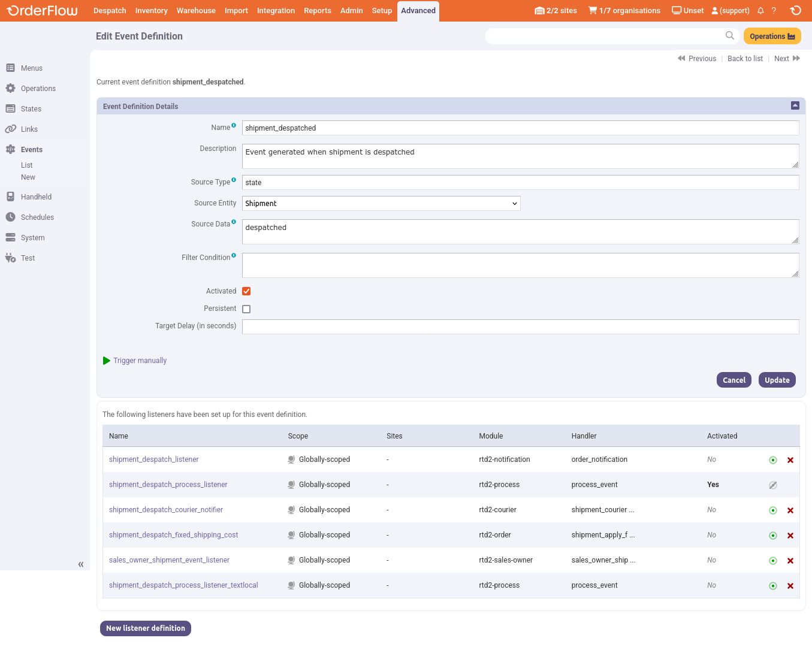Click the notification bell icon
The image size is (812, 659).
(760, 11)
